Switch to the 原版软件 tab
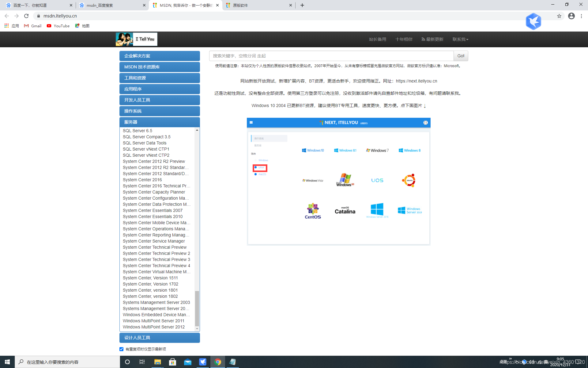Image resolution: width=588 pixels, height=368 pixels. tap(258, 5)
